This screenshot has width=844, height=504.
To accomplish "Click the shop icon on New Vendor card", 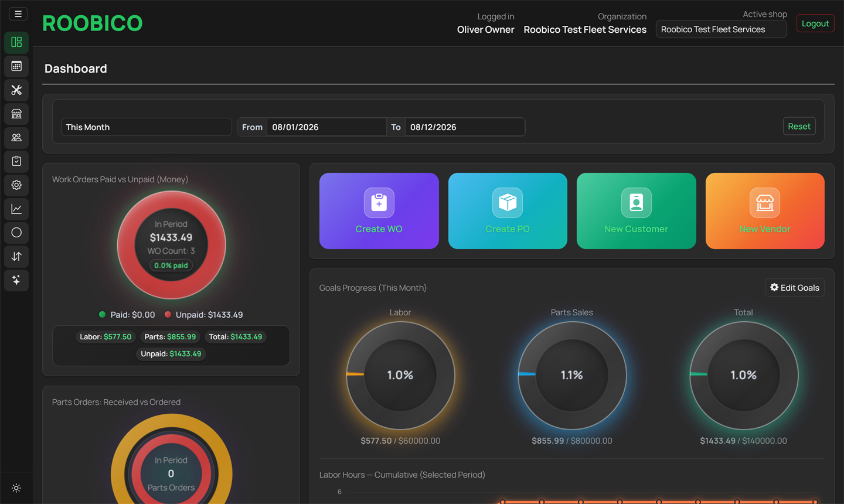I will click(x=765, y=203).
